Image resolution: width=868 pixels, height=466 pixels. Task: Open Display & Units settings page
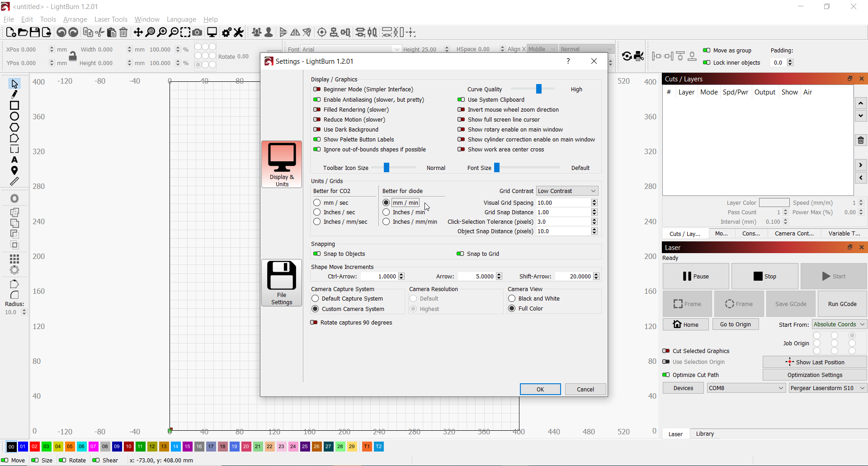click(282, 164)
